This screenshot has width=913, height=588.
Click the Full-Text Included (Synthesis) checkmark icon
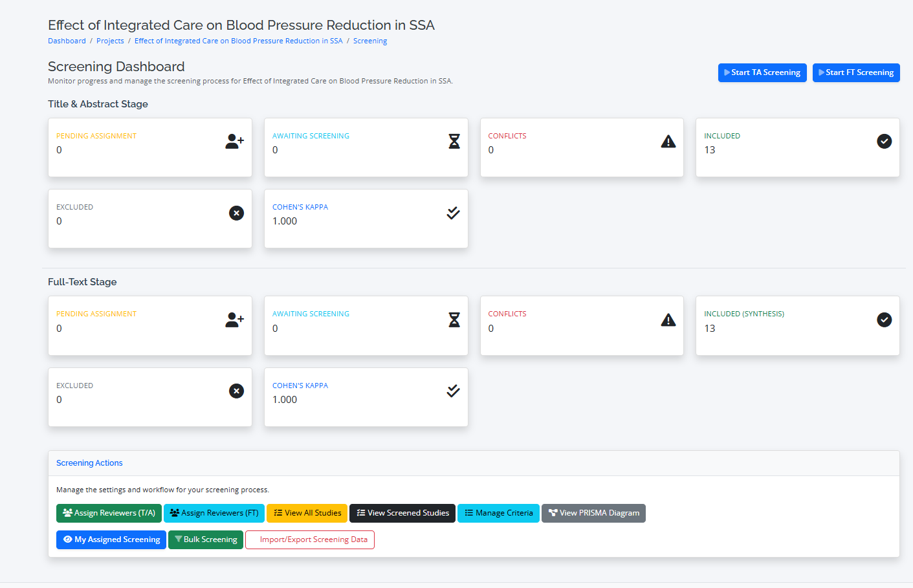pyautogui.click(x=884, y=320)
